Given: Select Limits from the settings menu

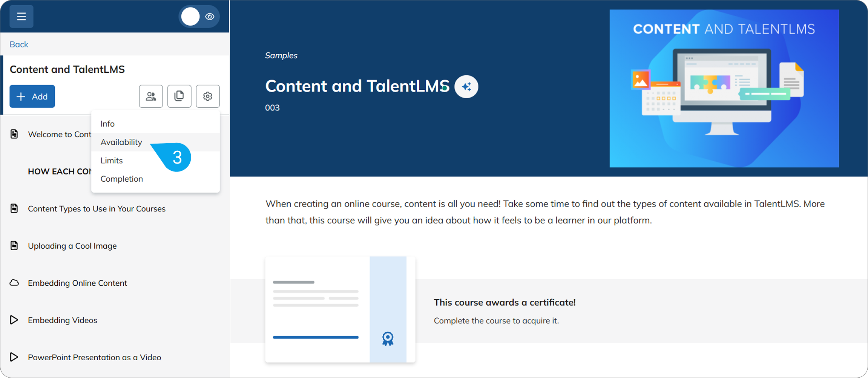Looking at the screenshot, I should [x=155, y=161].
